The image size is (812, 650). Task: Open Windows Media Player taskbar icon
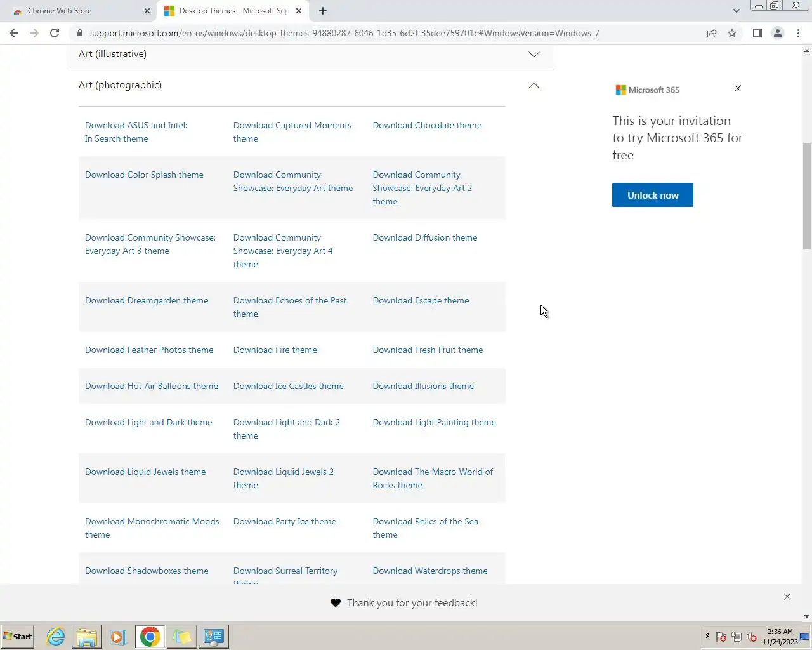118,637
